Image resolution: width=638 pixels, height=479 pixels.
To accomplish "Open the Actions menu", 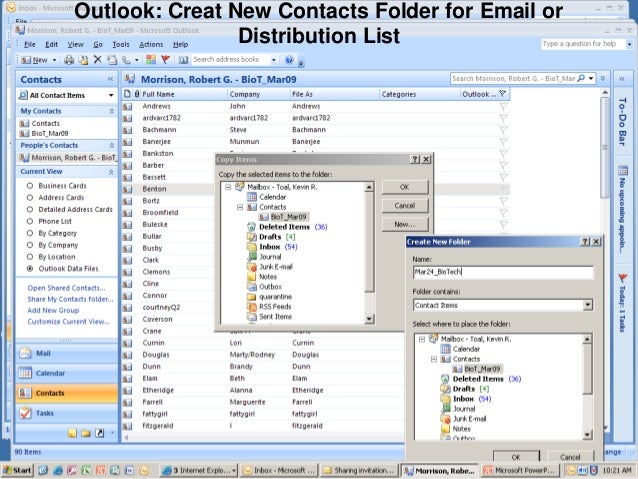I will (x=151, y=44).
